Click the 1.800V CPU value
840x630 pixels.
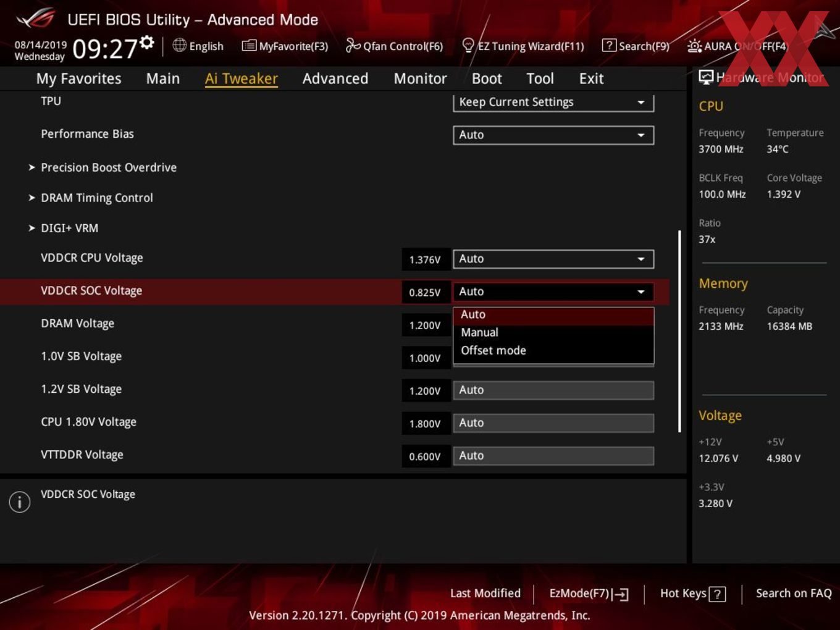425,424
